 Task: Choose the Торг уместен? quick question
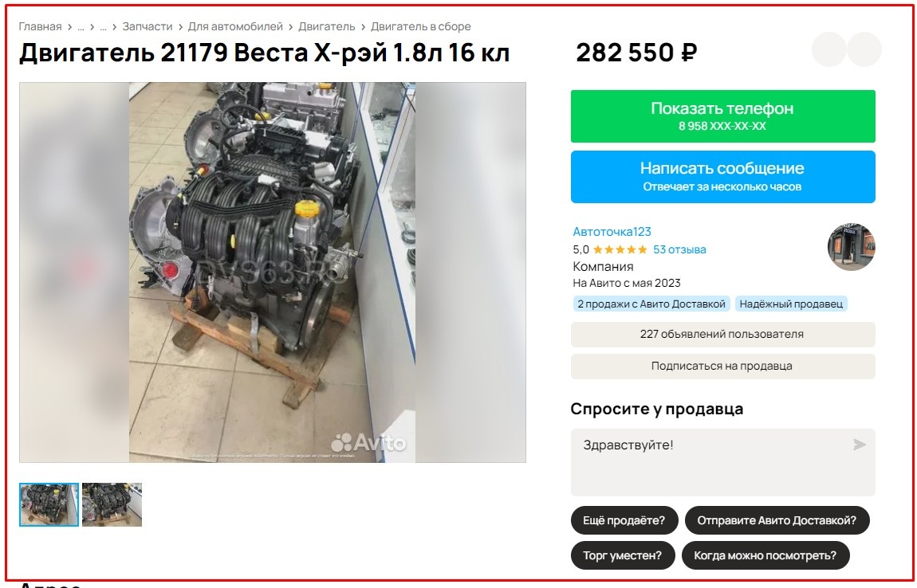622,555
